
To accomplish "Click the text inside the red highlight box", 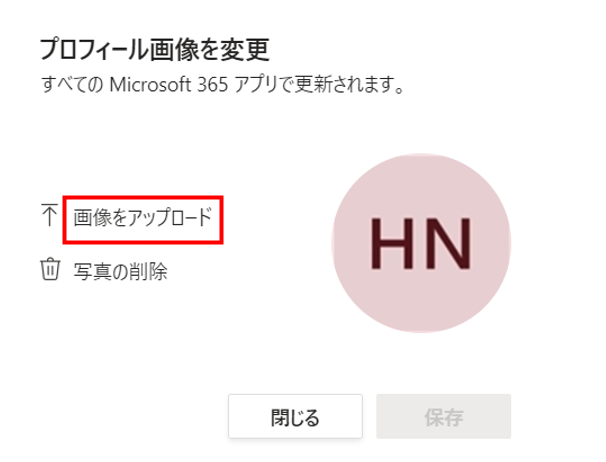I will (x=143, y=217).
